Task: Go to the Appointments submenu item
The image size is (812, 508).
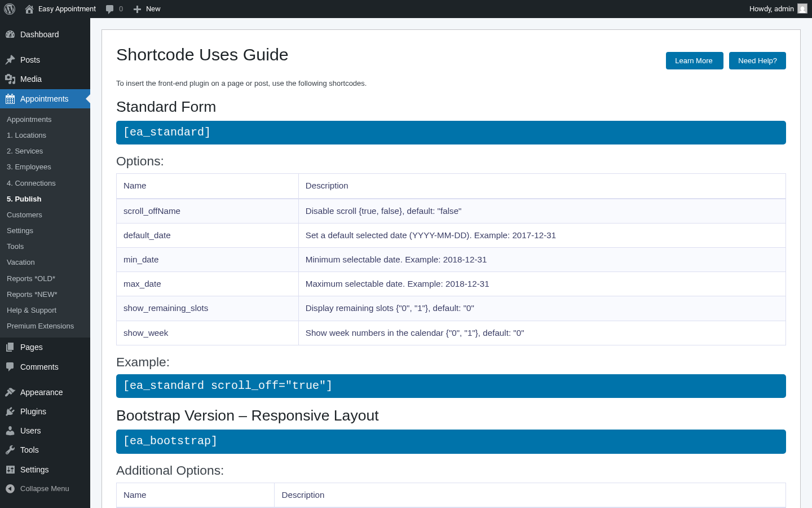Action: coord(29,120)
